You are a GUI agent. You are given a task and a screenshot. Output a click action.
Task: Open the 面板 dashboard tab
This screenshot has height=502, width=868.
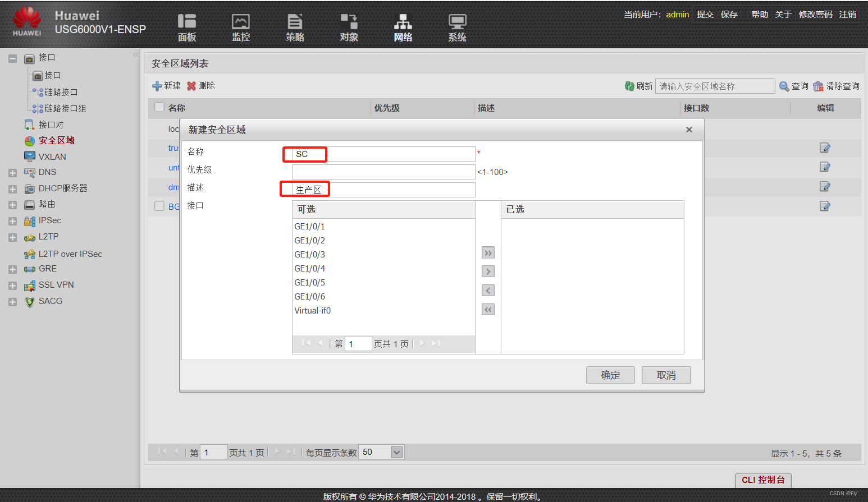[187, 27]
